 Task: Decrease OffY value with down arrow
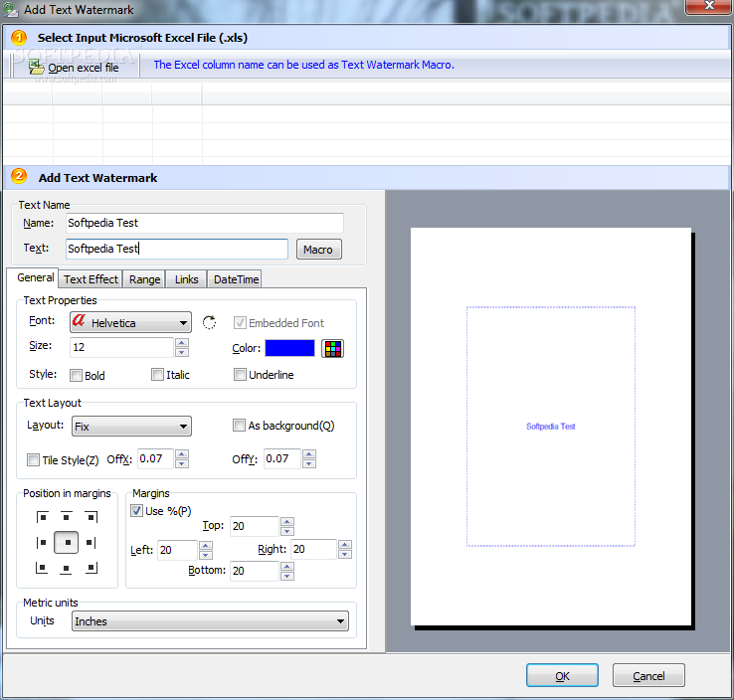click(309, 463)
